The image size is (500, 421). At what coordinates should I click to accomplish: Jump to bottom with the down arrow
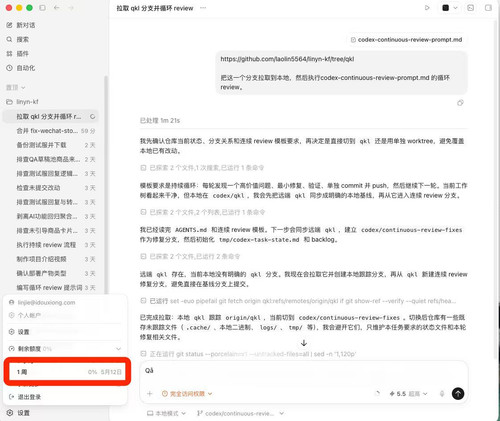point(304,343)
